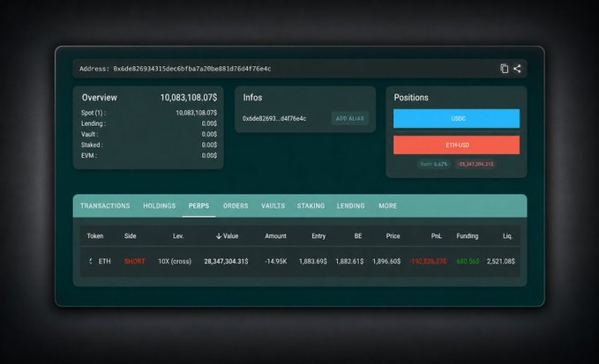Viewport: 599px width, 364px height.
Task: Select the PERPS tab
Action: click(198, 205)
